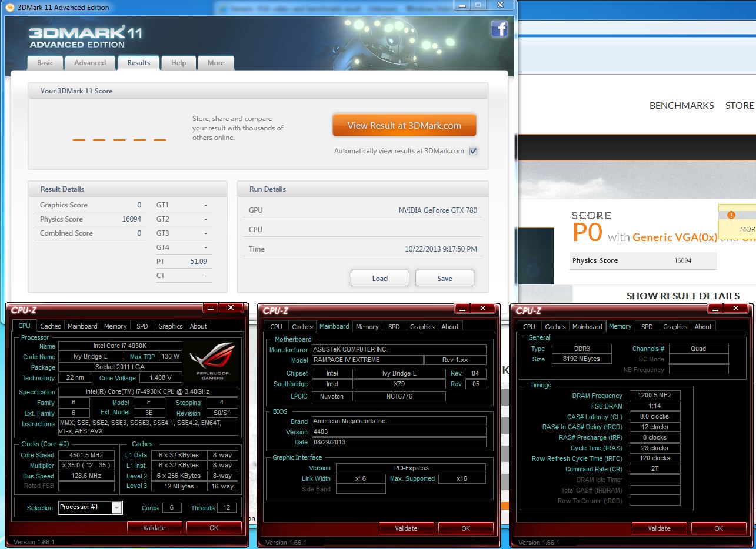The width and height of the screenshot is (756, 549).
Task: Click the Facebook icon in 3DMark header
Action: pyautogui.click(x=499, y=29)
